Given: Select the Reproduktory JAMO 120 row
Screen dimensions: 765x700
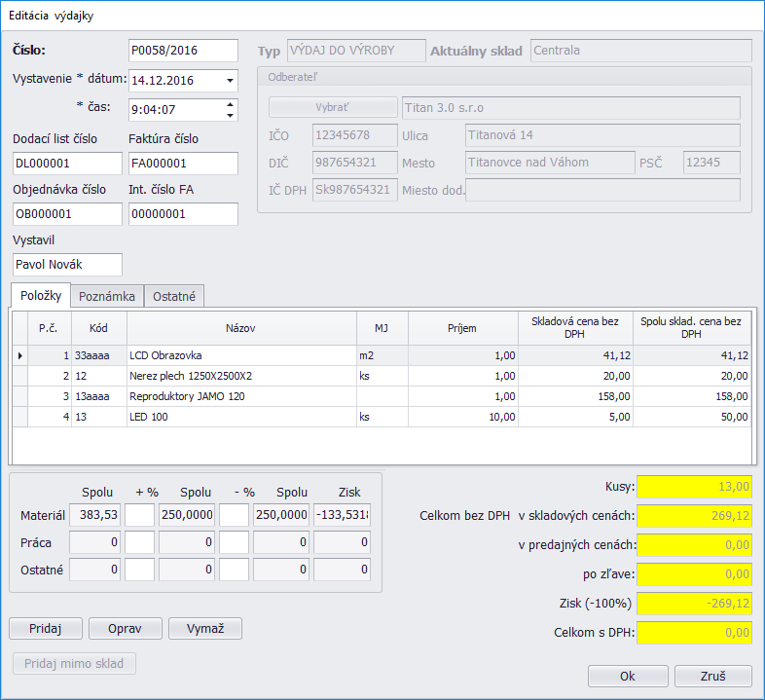Looking at the screenshot, I should pyautogui.click(x=240, y=396).
